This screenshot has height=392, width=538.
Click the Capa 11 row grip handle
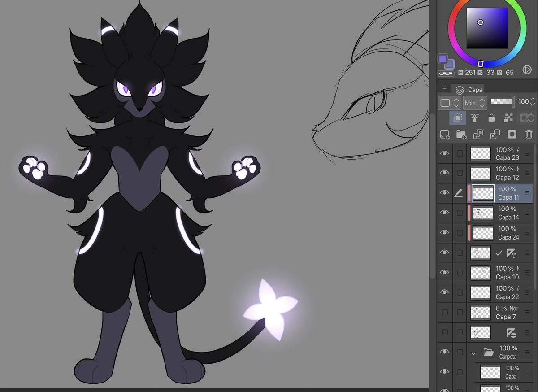coord(527,193)
